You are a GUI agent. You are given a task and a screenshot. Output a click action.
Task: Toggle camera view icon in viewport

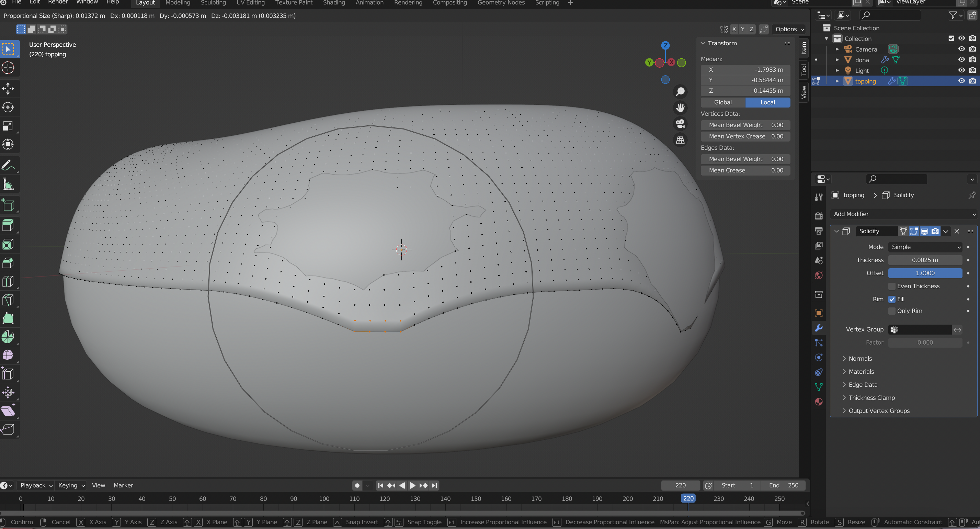coord(680,124)
